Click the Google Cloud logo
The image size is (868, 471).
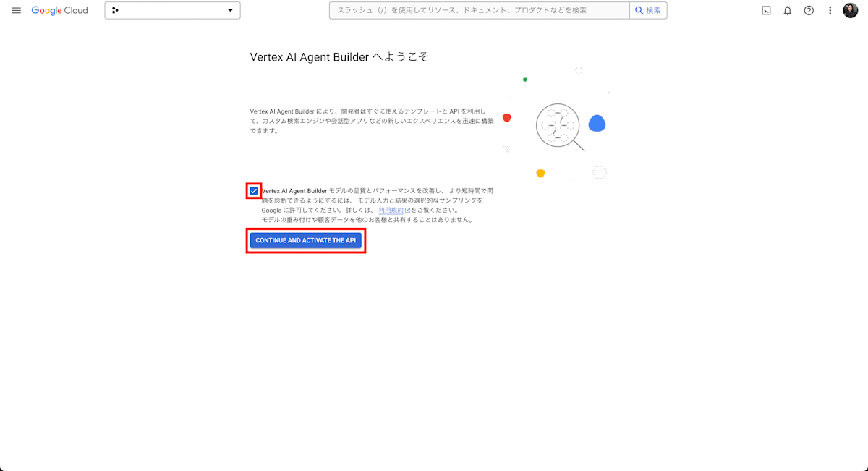(x=59, y=11)
